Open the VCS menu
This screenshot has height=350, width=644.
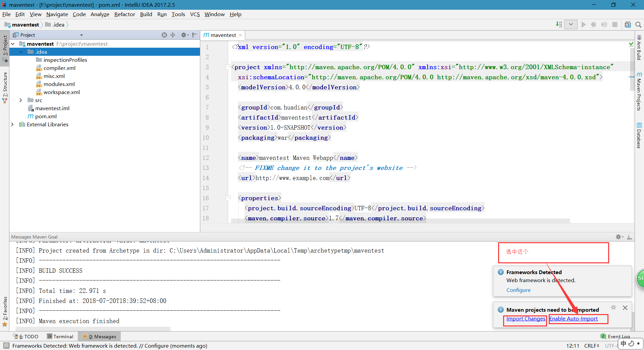click(195, 14)
